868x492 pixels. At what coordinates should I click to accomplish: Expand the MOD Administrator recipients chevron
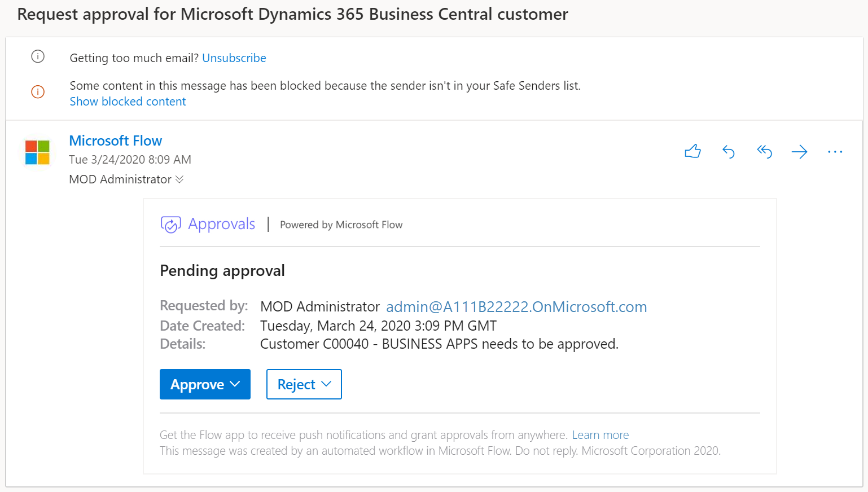pos(179,179)
